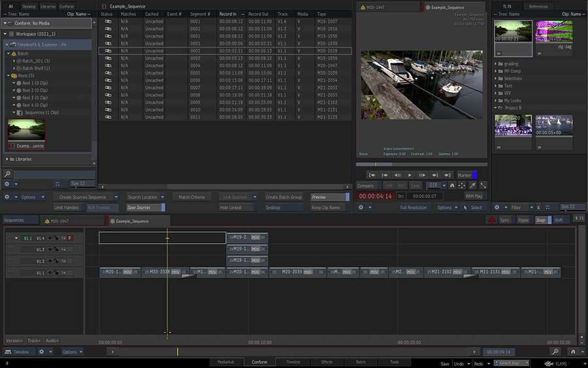This screenshot has height=368, width=588.
Task: Click the blue Marker color swatch
Action: (476, 175)
